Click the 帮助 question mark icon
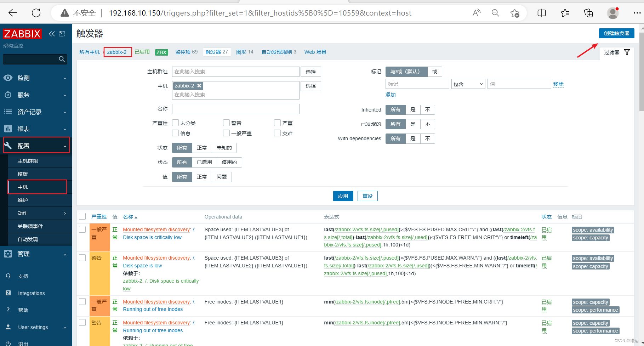The height and width of the screenshot is (346, 644). [x=8, y=310]
